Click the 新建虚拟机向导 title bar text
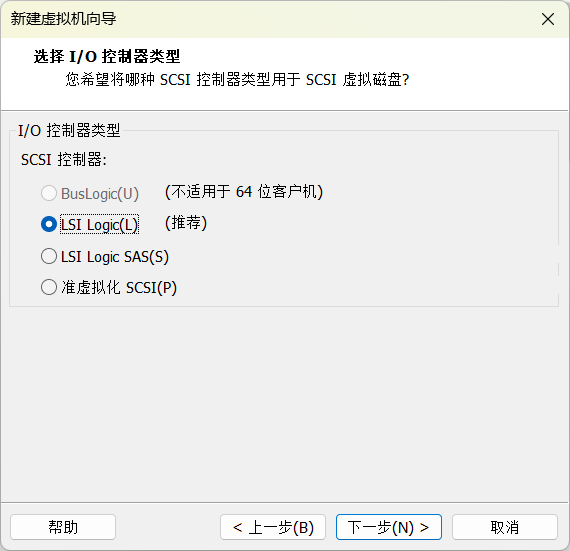This screenshot has height=551, width=570. click(63, 19)
